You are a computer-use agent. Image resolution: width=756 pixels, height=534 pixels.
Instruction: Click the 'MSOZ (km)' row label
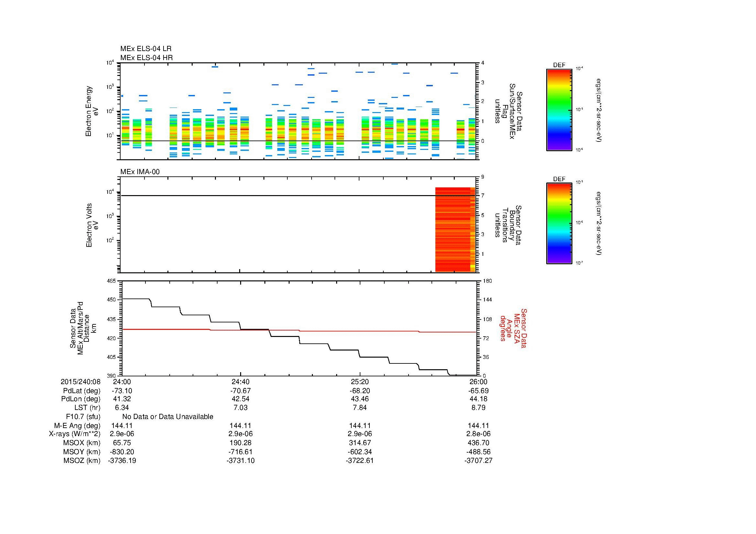point(82,461)
